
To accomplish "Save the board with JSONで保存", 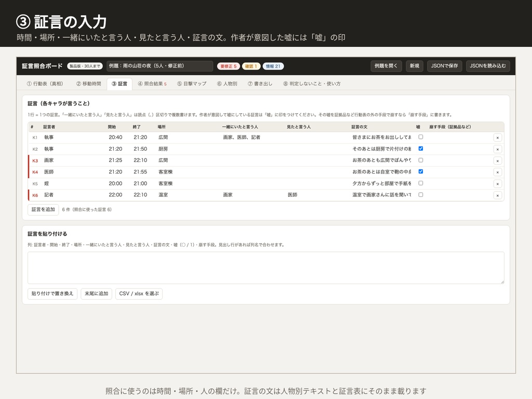I will pos(444,66).
